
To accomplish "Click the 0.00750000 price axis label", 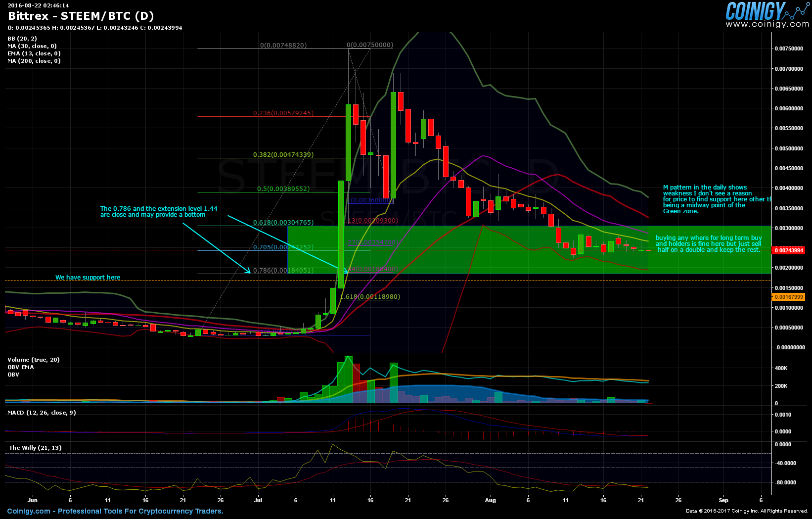I will coord(789,48).
